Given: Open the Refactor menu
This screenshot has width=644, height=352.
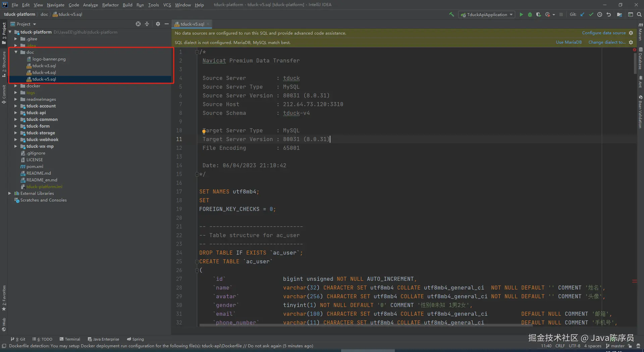Looking at the screenshot, I should click(110, 5).
